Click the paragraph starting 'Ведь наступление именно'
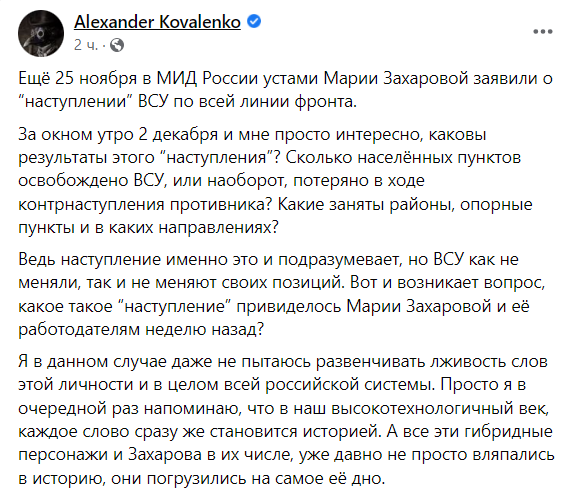577x496 pixels. [282, 294]
